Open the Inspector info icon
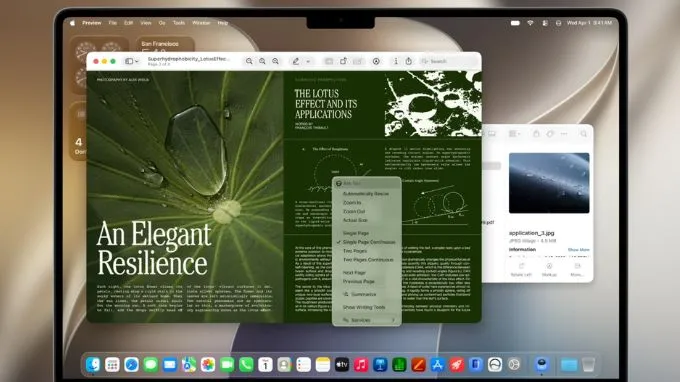Screen dimensions: 680x382 (x=396, y=62)
